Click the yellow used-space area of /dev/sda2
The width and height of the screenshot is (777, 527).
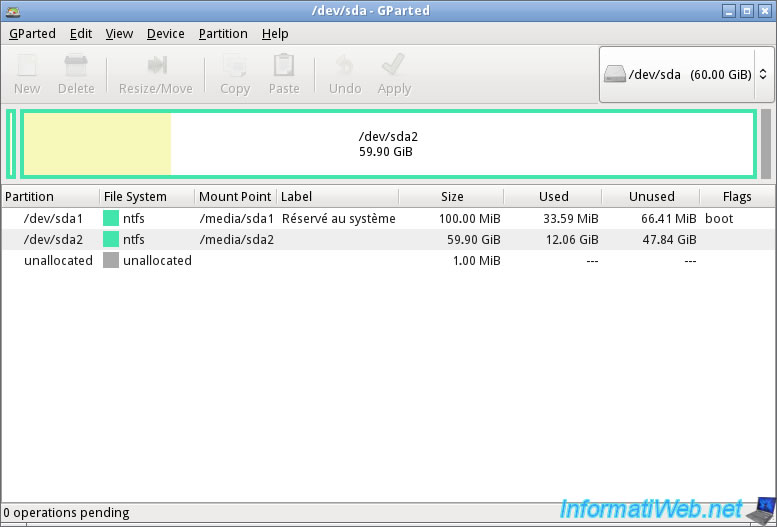(x=97, y=144)
